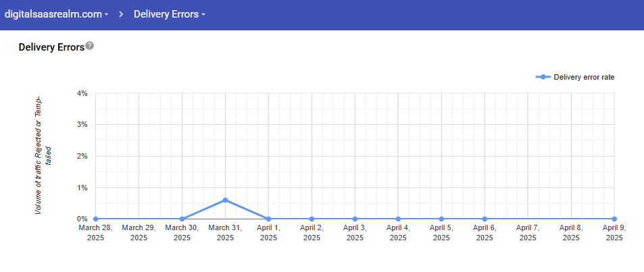The height and width of the screenshot is (272, 644).
Task: Click the rotated y-axis title text
Action: tap(43, 155)
